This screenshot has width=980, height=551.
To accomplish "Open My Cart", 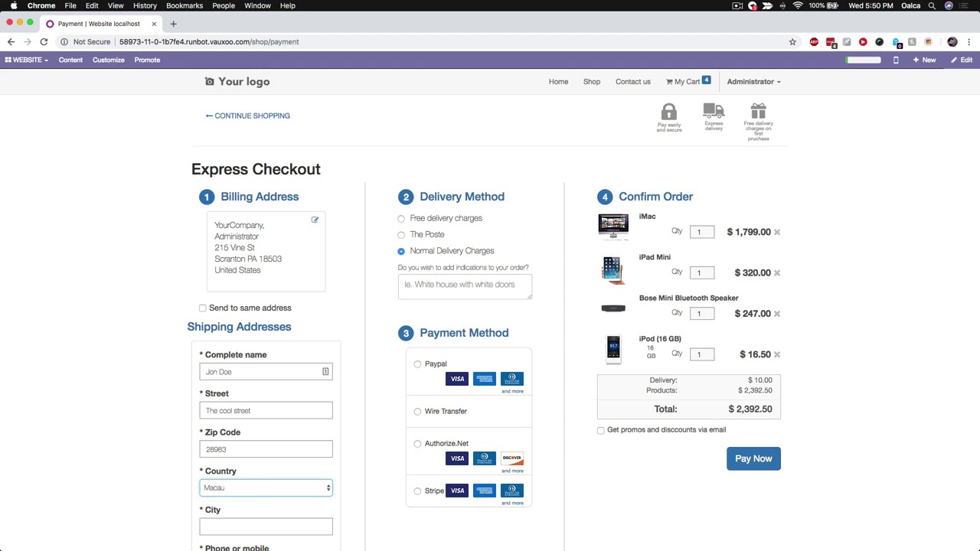I will click(688, 81).
